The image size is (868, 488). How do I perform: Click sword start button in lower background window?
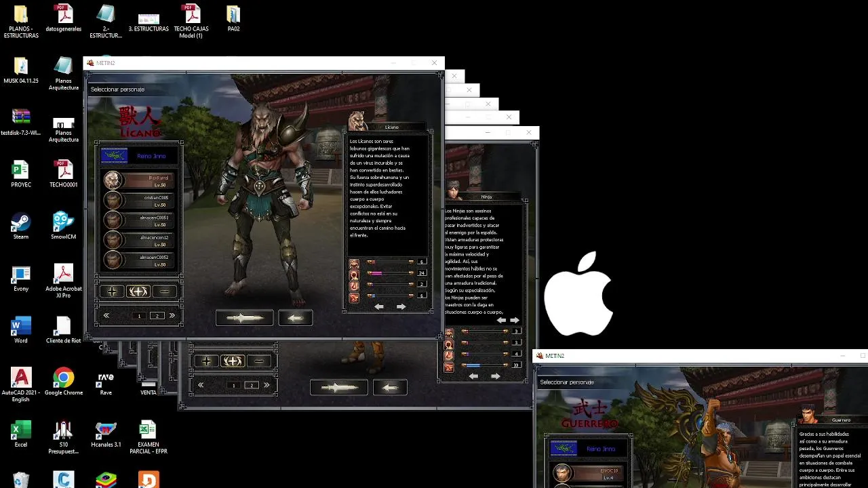tap(338, 387)
